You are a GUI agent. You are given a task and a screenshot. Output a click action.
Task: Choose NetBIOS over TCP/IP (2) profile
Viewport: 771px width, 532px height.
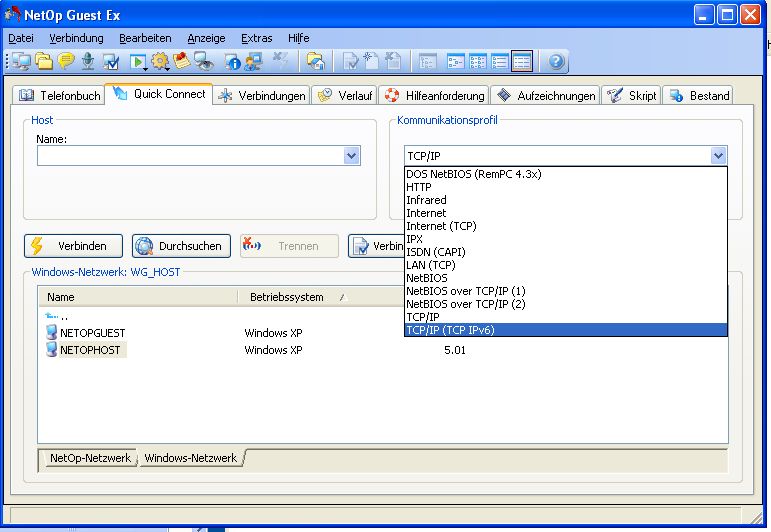point(565,304)
